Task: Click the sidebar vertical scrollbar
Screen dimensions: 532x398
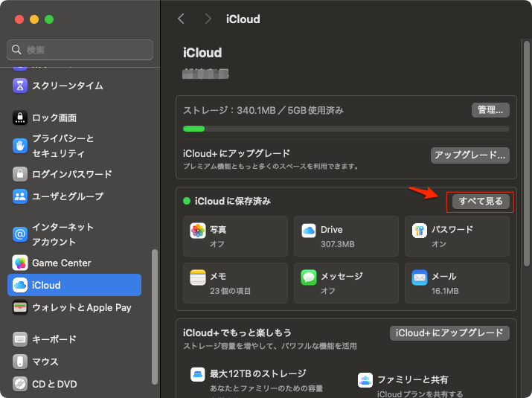Action: (155, 312)
